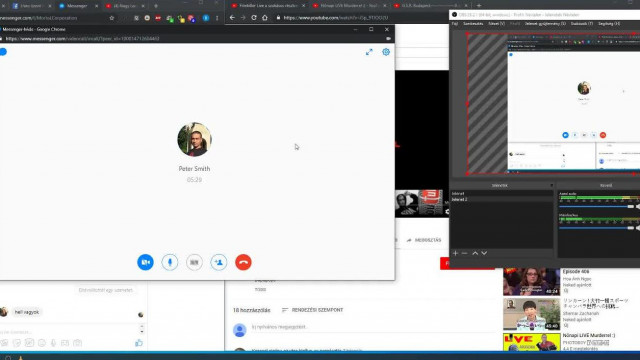
Task: Open the second YouTube tab in right browser
Action: 349,6
